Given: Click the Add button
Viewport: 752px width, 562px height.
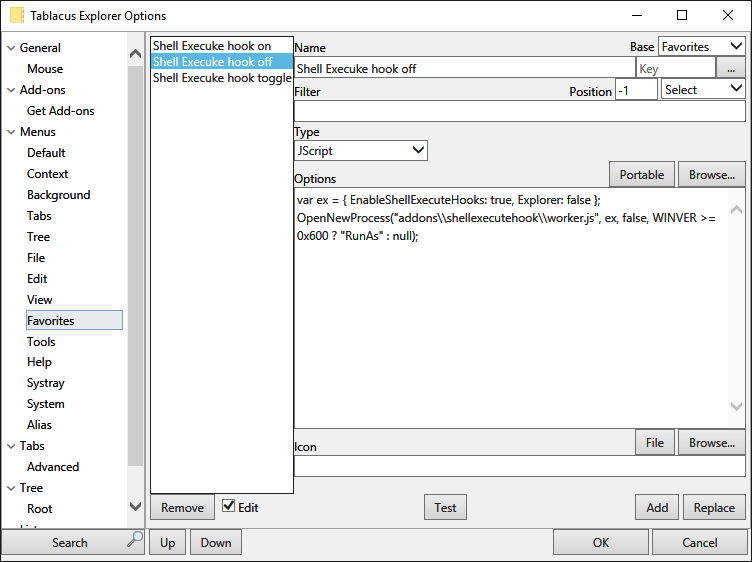Looking at the screenshot, I should (x=657, y=507).
